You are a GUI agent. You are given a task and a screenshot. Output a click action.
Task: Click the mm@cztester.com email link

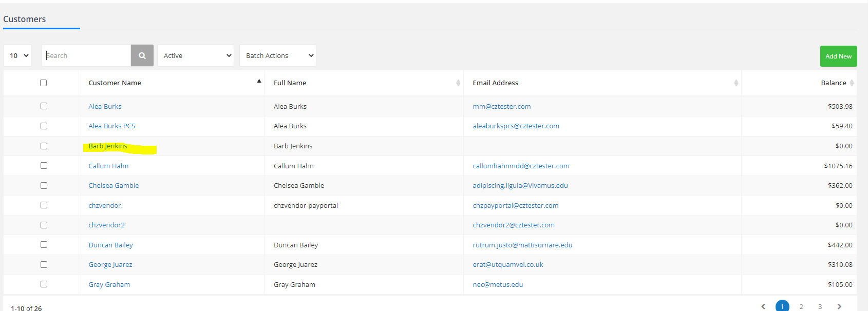502,106
